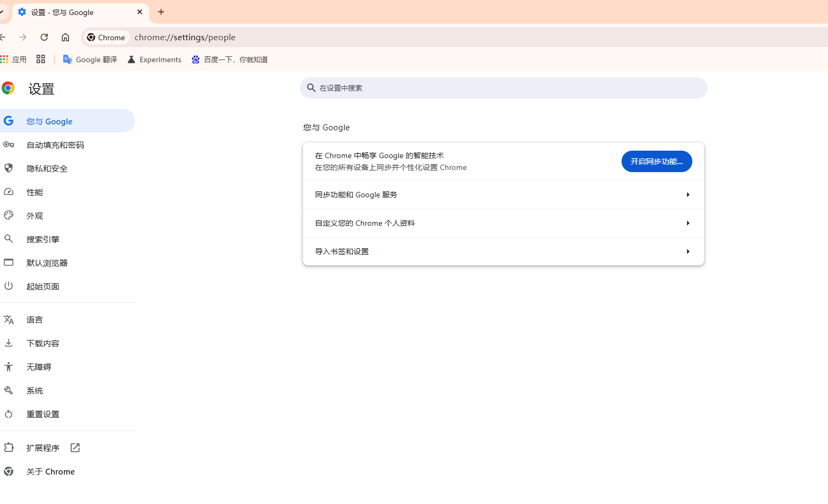
Task: Click the download icon for 下载内容
Action: tap(9, 343)
